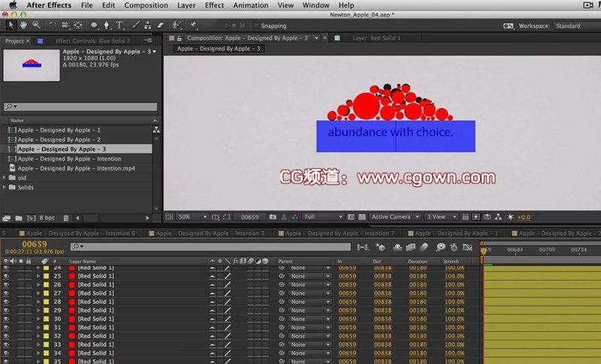Select the Roto Brush tool
The height and width of the screenshot is (364, 601).
pos(177,26)
